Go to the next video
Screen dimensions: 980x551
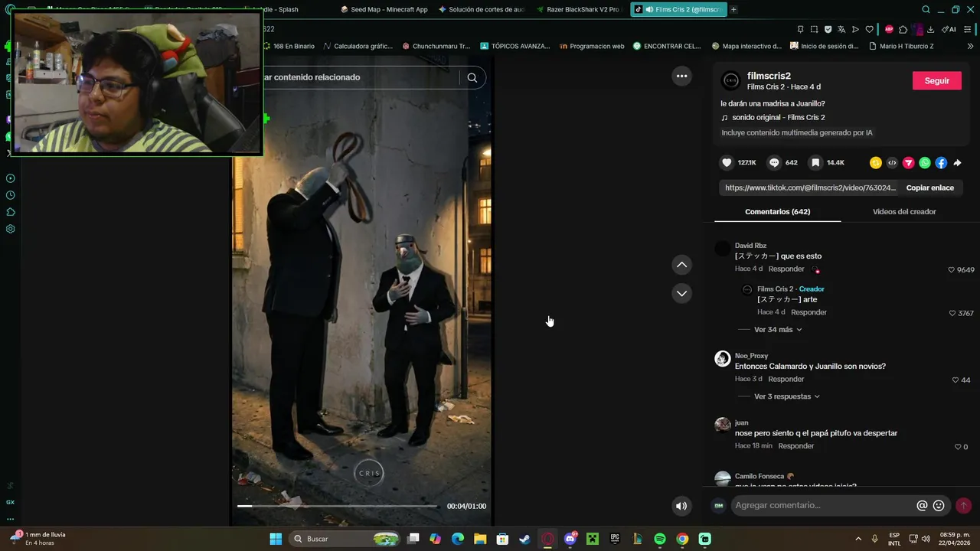pos(681,293)
